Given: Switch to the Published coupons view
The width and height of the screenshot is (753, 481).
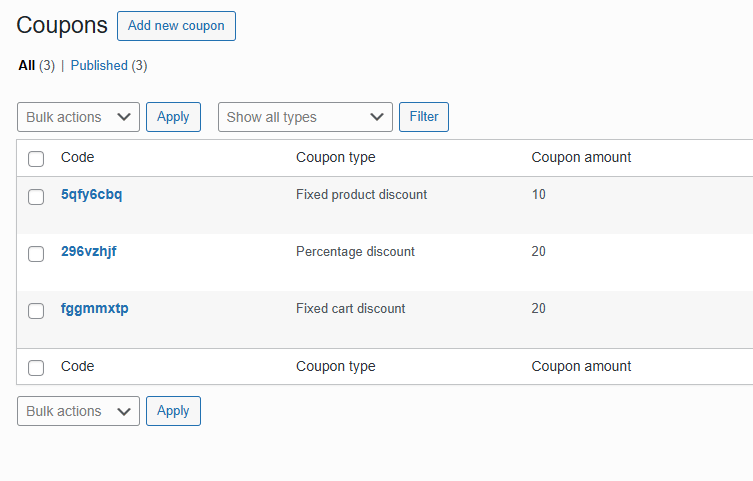Looking at the screenshot, I should tap(99, 66).
